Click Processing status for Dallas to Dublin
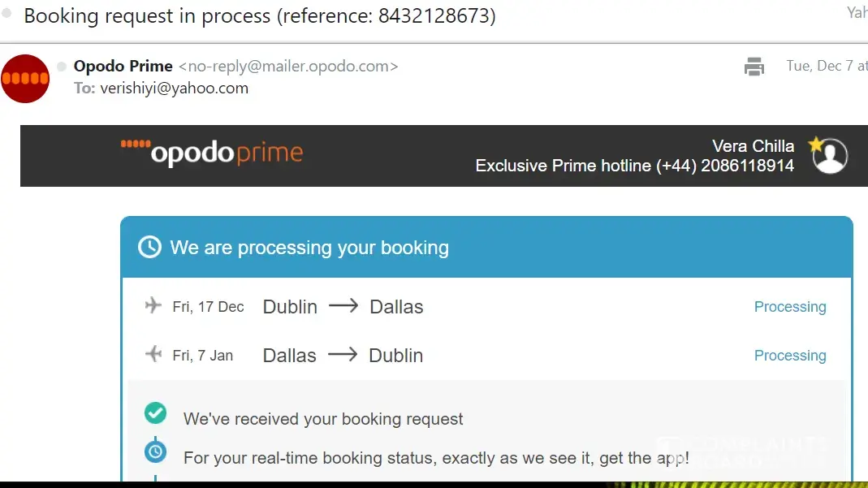This screenshot has width=868, height=488. (789, 356)
